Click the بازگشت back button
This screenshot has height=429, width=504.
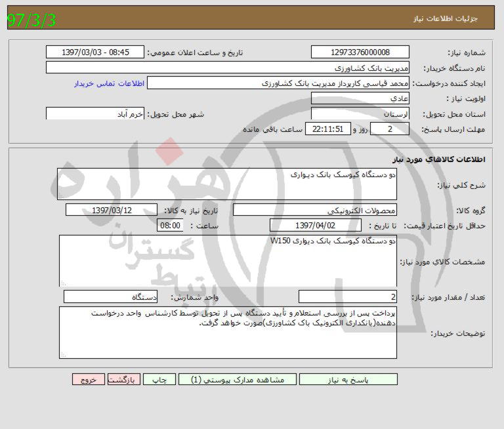(123, 380)
